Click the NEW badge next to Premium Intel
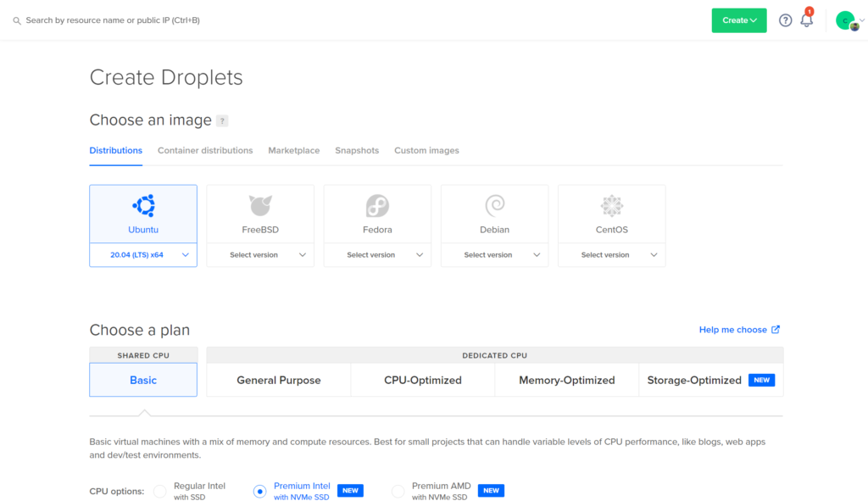 click(350, 491)
